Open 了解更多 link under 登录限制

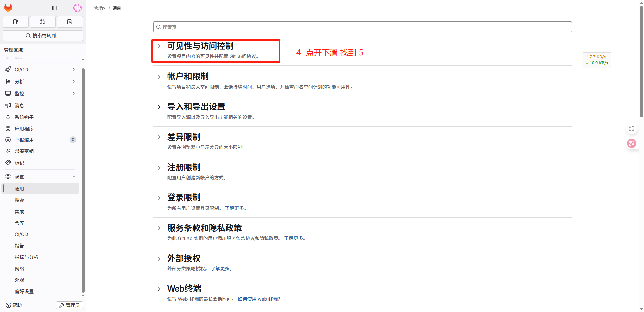(x=235, y=208)
